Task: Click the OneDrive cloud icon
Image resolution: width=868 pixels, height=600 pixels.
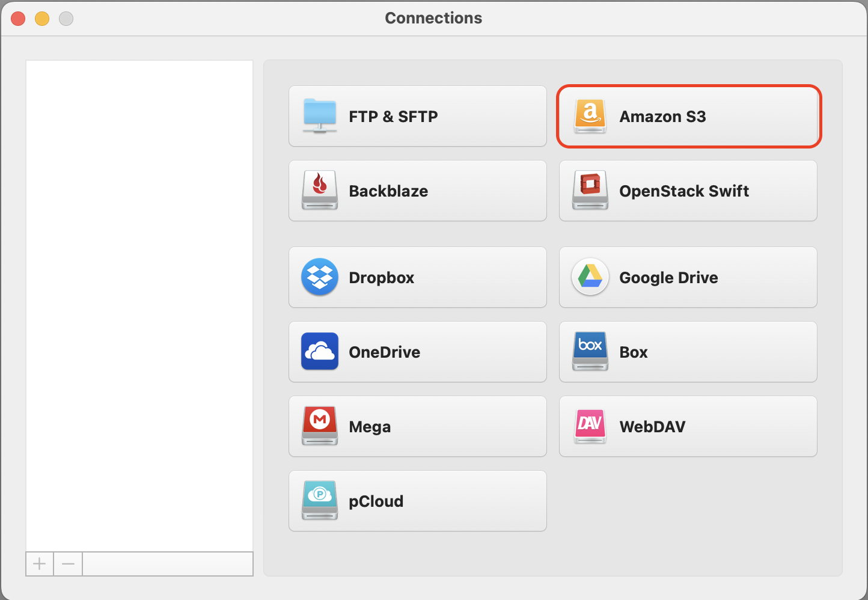Action: click(320, 352)
